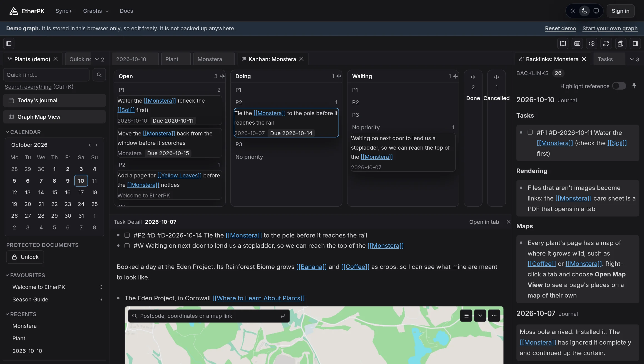Click the pin icon in Backlinks panel

pyautogui.click(x=634, y=86)
